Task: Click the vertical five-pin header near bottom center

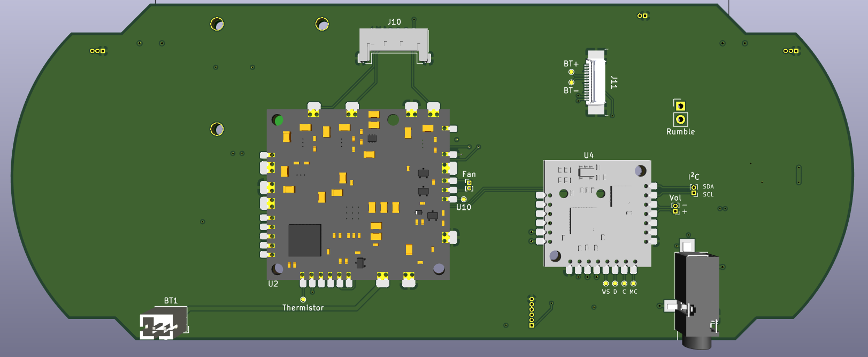Action: tap(532, 312)
